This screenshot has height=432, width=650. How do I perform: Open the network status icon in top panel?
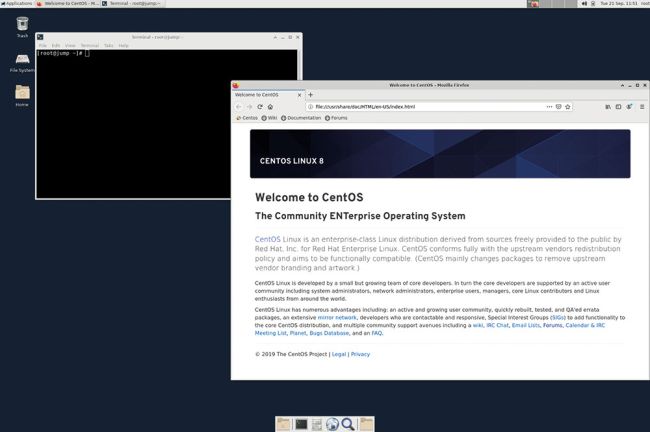593,3
